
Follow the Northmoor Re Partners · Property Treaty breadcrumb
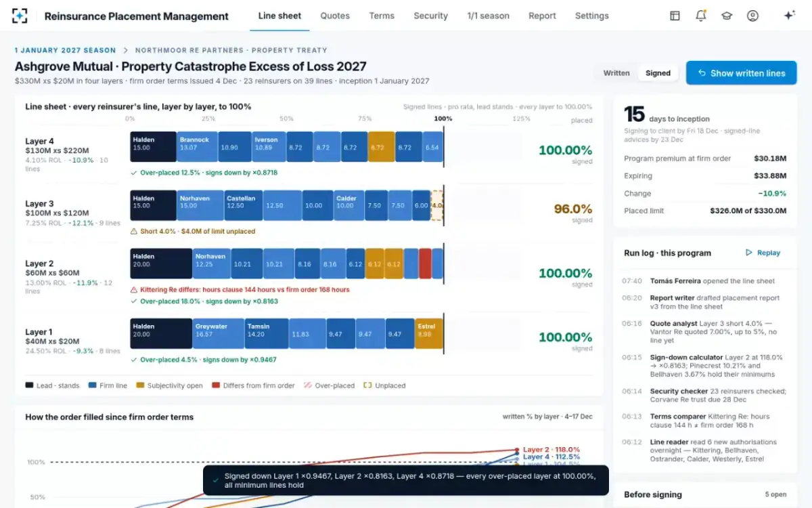(x=231, y=50)
